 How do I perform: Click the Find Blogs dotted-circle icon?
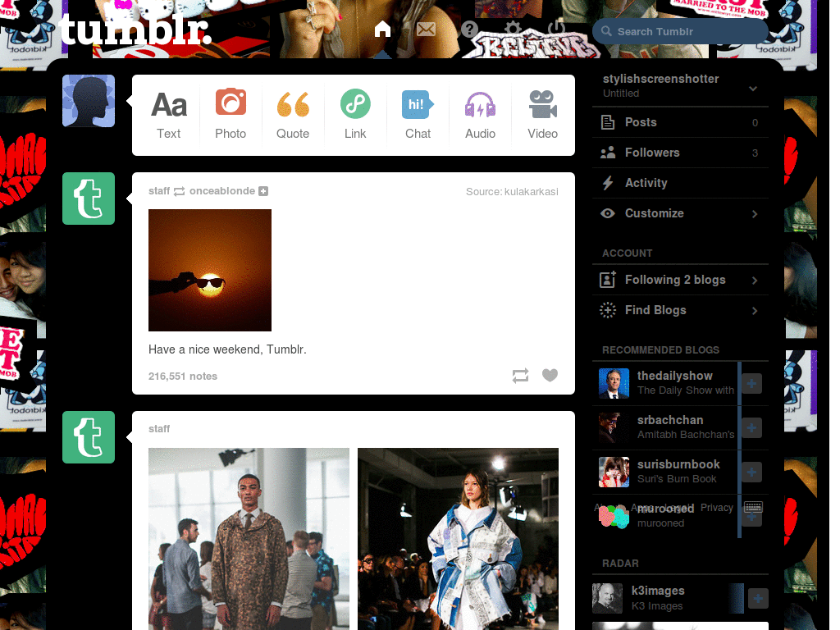tap(608, 310)
